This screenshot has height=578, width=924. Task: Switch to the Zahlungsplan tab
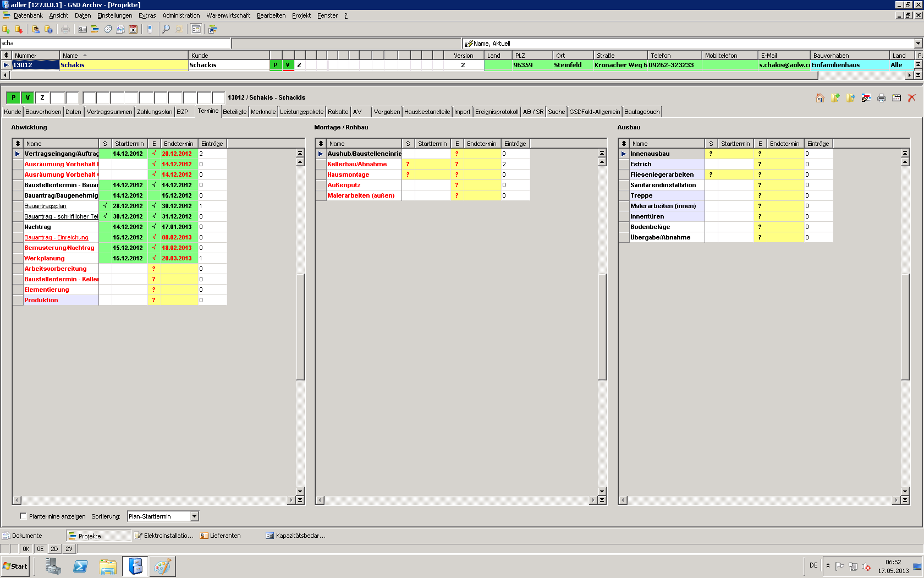pyautogui.click(x=155, y=112)
